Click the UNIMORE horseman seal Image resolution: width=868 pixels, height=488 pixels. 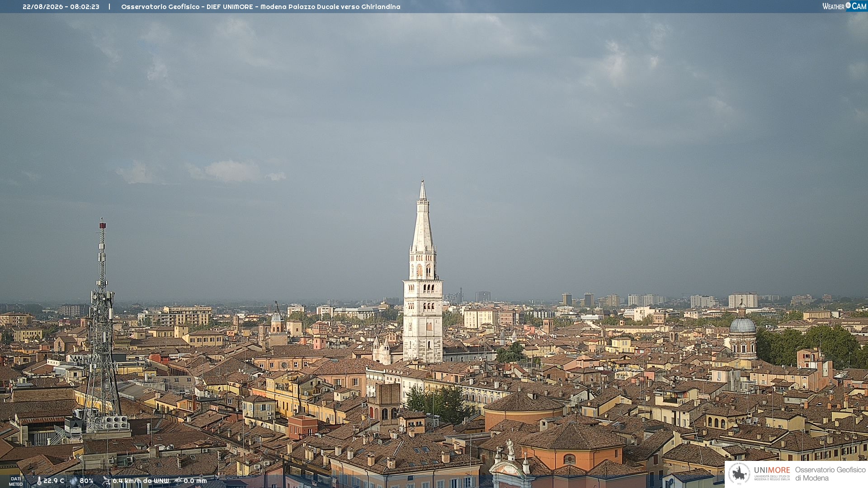[739, 474]
